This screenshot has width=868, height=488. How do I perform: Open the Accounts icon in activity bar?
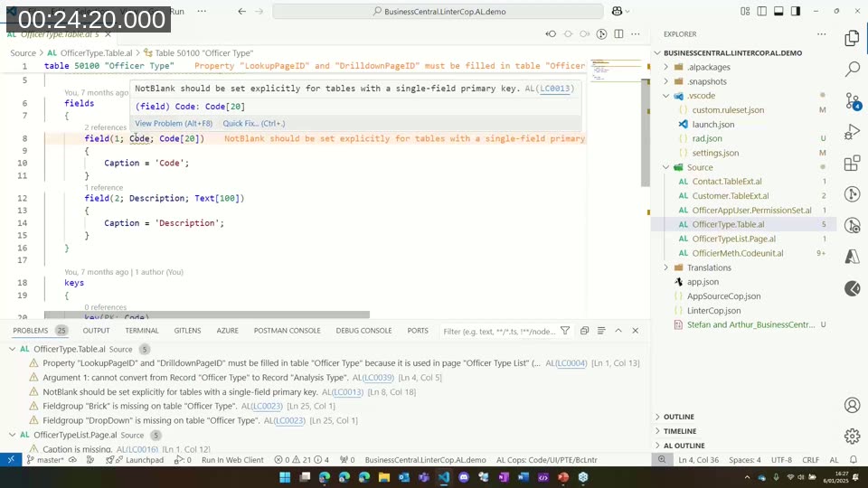click(852, 405)
